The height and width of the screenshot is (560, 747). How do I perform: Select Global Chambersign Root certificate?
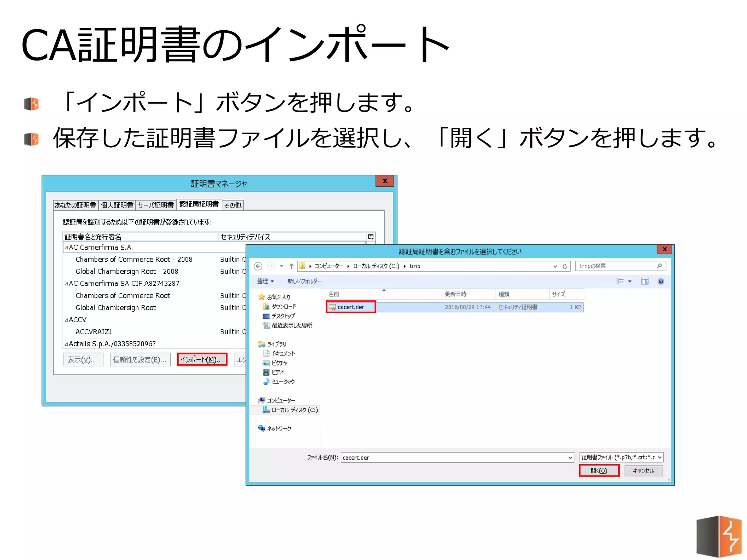pyautogui.click(x=116, y=308)
